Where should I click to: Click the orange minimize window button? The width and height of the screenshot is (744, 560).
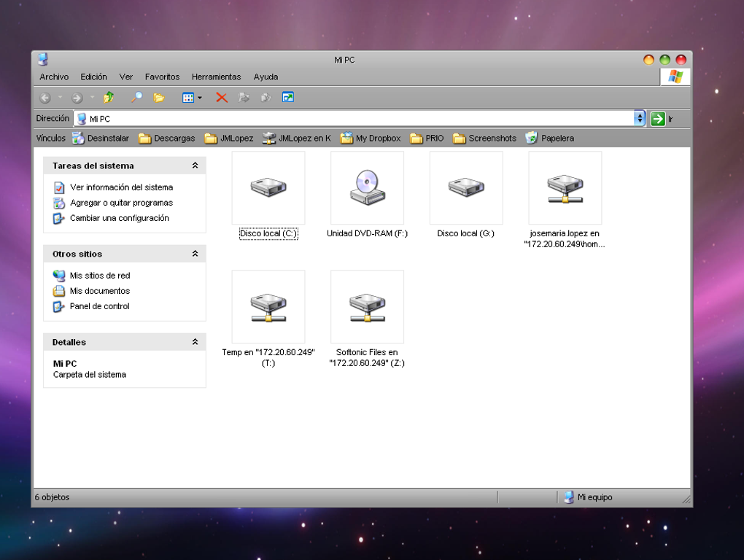pos(648,60)
